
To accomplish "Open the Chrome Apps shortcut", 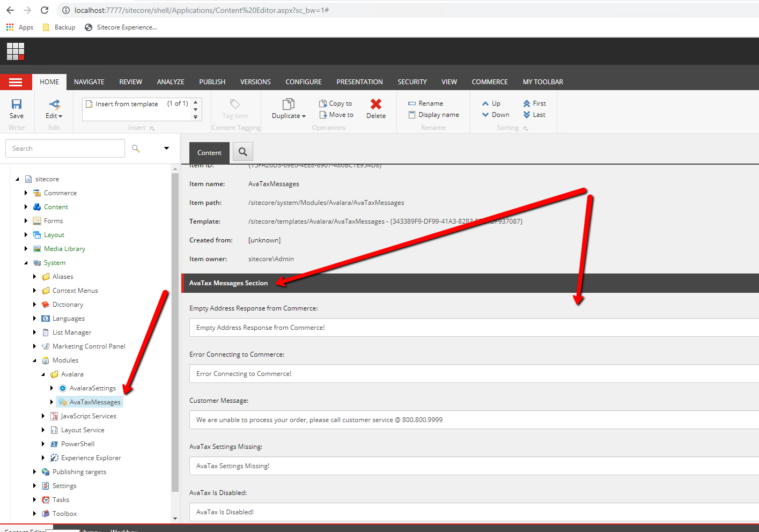I will click(20, 27).
